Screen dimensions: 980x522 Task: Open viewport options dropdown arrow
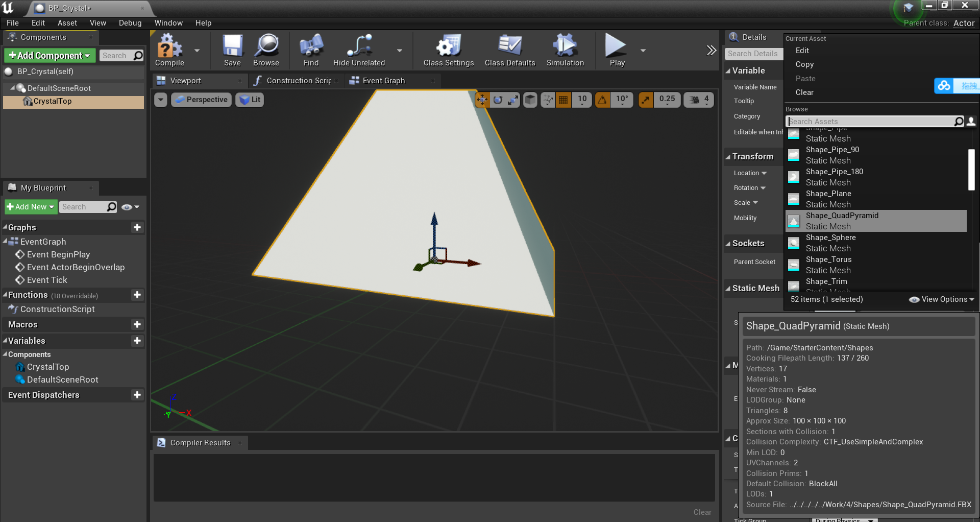click(x=161, y=100)
